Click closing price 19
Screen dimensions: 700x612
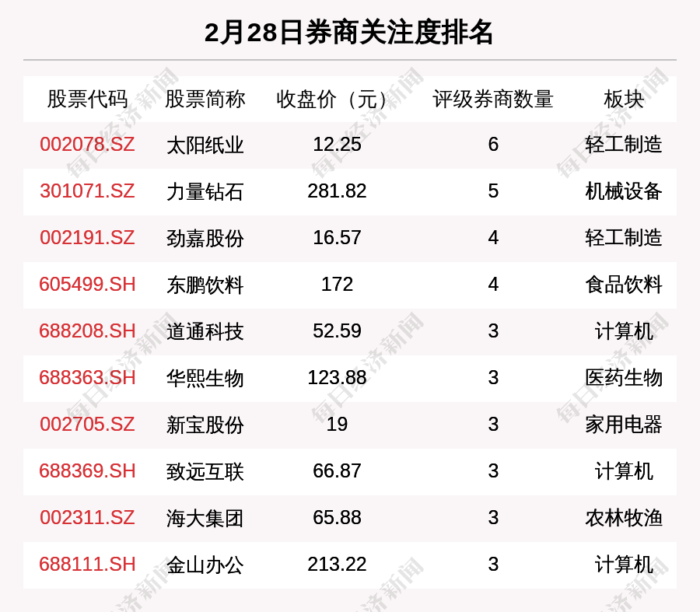337,424
